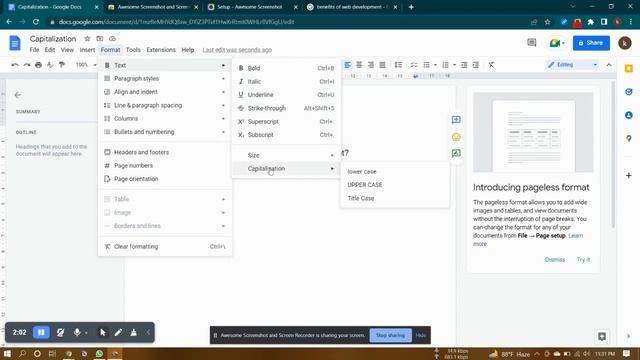Image resolution: width=640 pixels, height=360 pixels.
Task: Click the paint format icon
Action: point(62,65)
